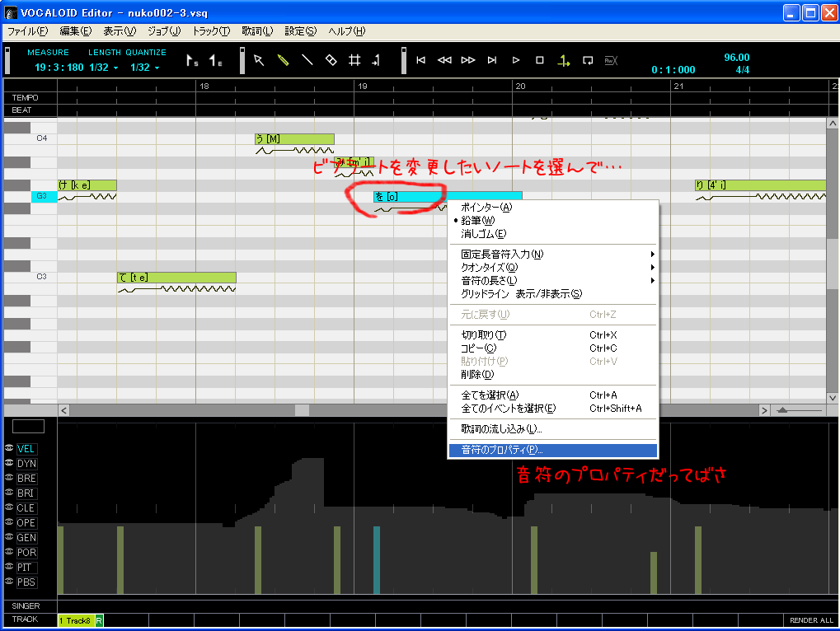Viewport: 840px width, 631px height.
Task: Select the arrow Pointer tool in toolbar
Action: point(259,60)
